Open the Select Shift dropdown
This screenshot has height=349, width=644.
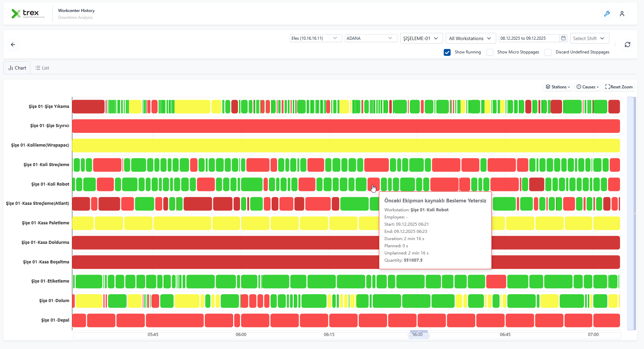coord(590,38)
